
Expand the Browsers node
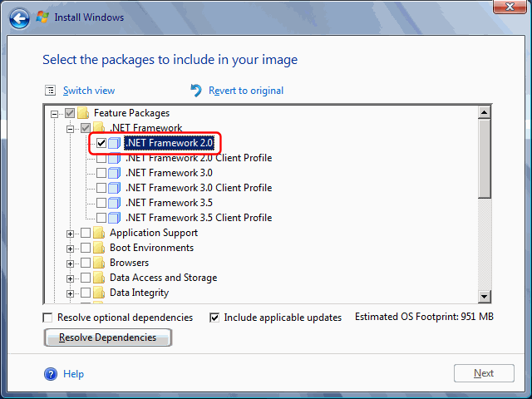[70, 264]
